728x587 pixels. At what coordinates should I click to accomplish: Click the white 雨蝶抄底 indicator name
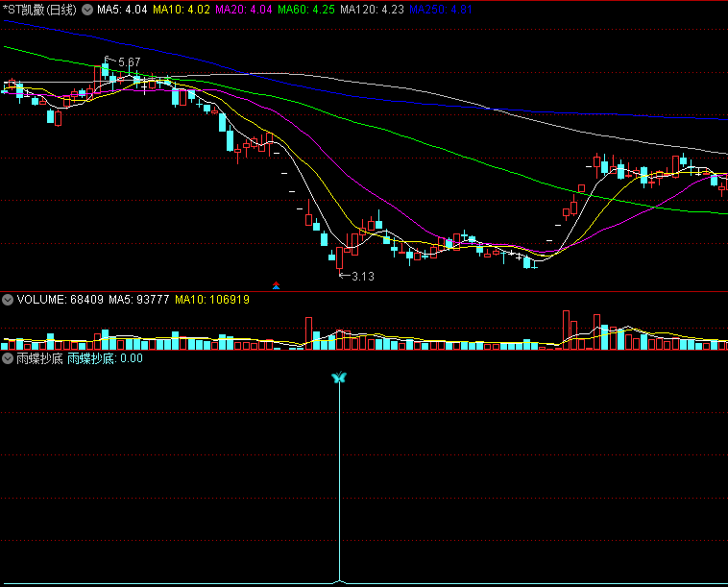click(39, 358)
